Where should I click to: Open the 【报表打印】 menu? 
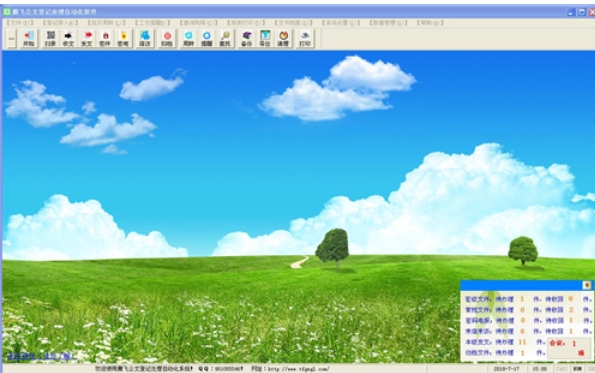click(x=246, y=23)
